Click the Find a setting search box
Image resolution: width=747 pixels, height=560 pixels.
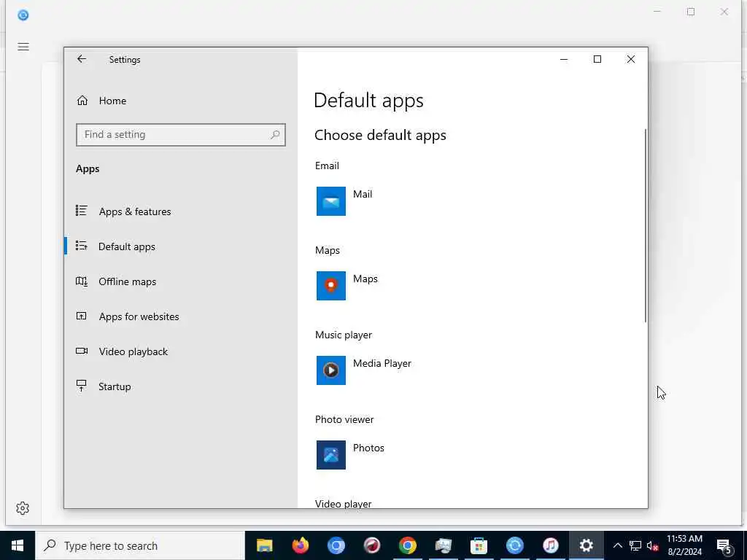click(181, 135)
